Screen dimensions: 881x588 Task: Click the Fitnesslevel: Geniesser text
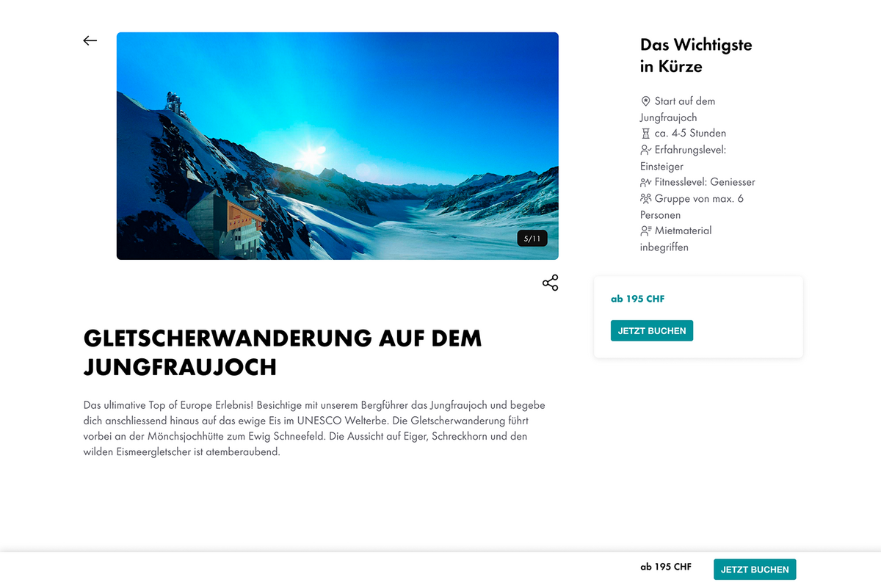705,182
